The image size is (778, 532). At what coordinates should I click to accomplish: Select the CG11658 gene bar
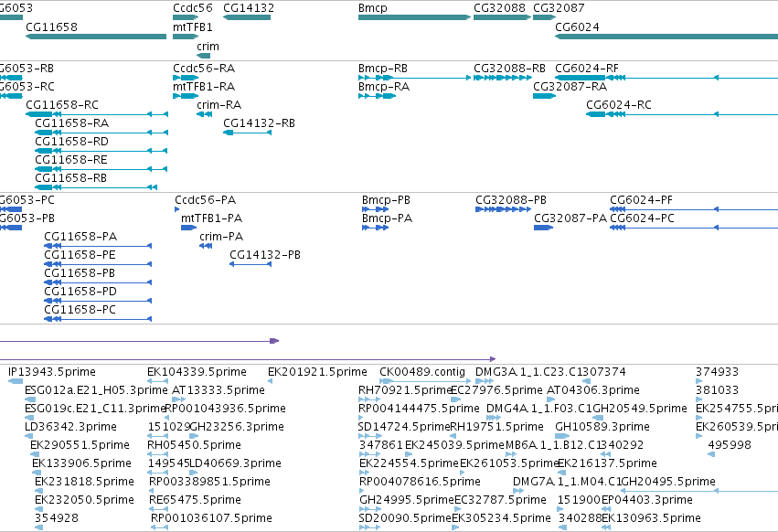click(x=96, y=37)
